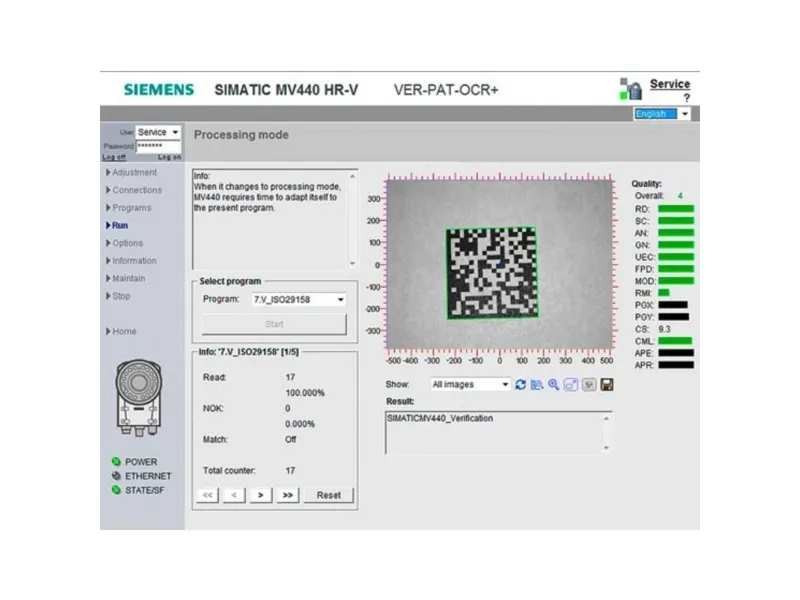Click the Reset counter button
This screenshot has width=800, height=600.
(329, 495)
